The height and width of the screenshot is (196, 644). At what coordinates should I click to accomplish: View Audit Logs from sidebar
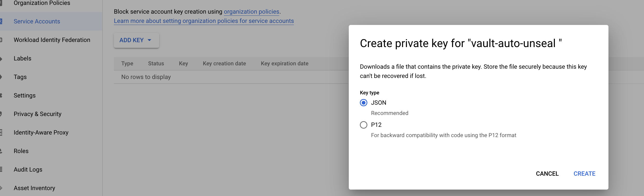[x=28, y=170]
